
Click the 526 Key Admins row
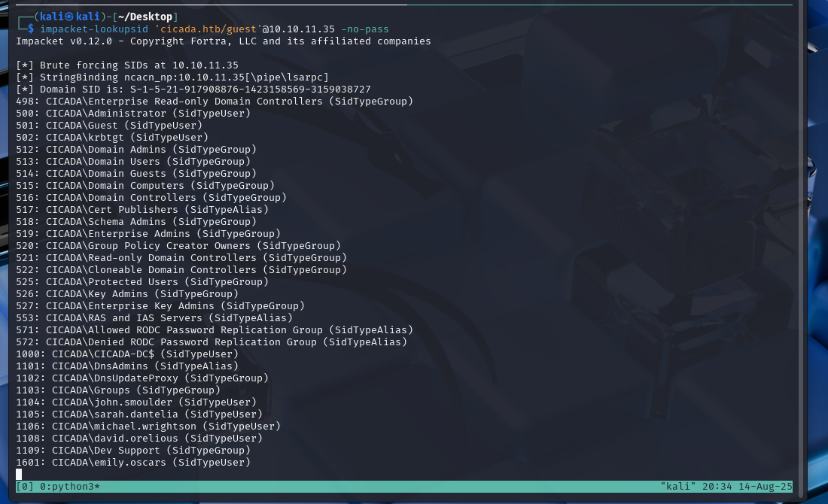[127, 294]
